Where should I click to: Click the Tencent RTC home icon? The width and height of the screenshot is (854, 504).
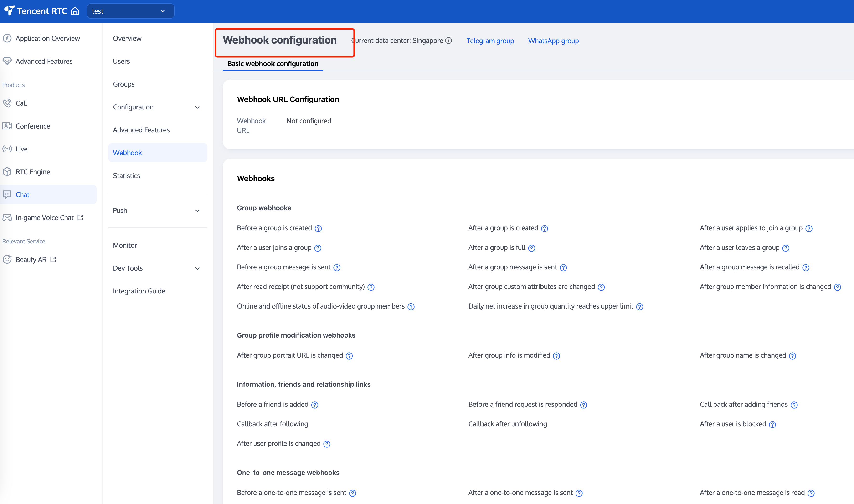pos(75,11)
